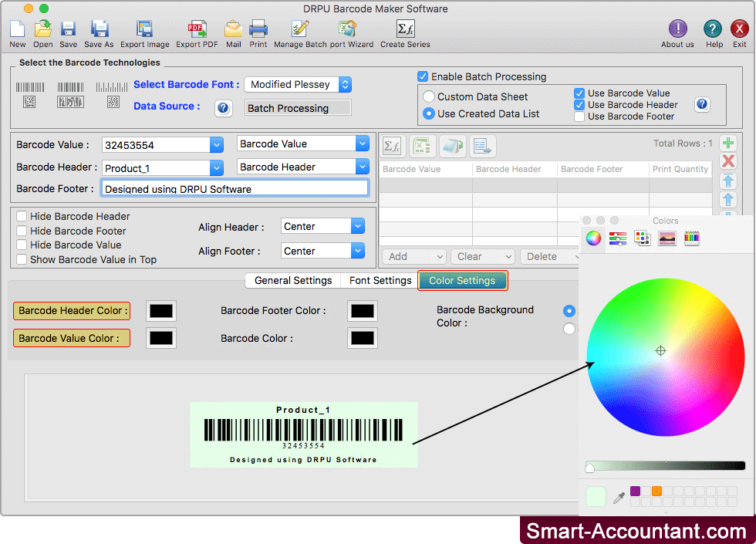The image size is (756, 544).
Task: Check the Hide Barcode Footer option
Action: point(22,231)
